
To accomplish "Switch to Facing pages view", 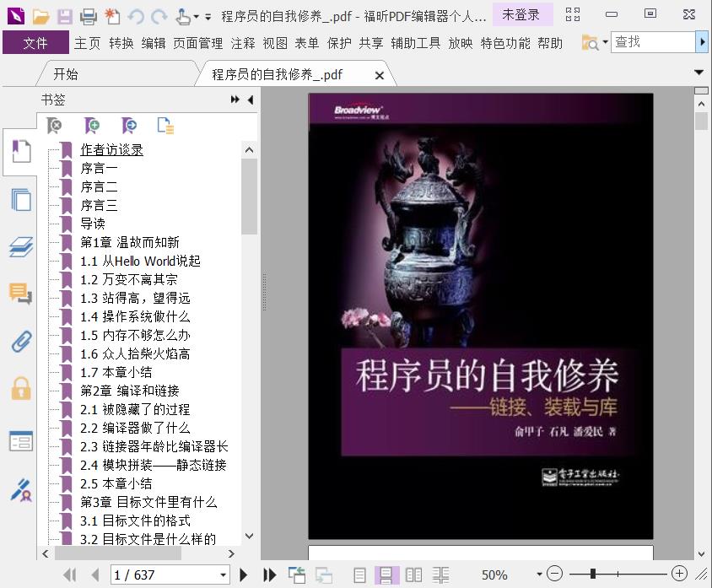I will point(413,575).
